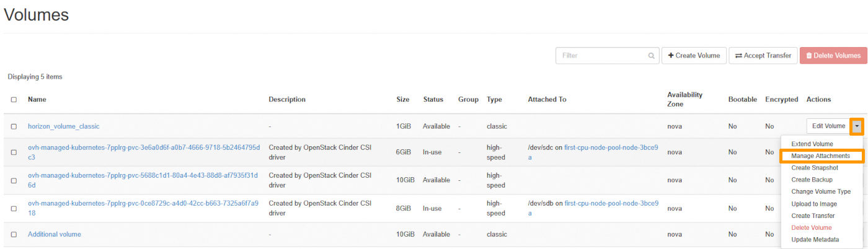Viewport: 868px width, 249px height.
Task: Choose Upload to Image menu item
Action: tap(814, 204)
